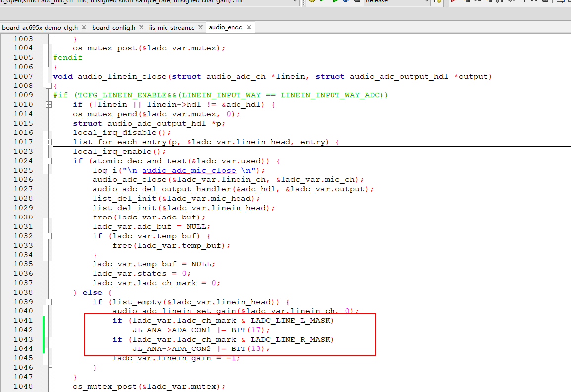Collapse the list_empty if block at line 1039
The image size is (571, 392).
pos(48,302)
